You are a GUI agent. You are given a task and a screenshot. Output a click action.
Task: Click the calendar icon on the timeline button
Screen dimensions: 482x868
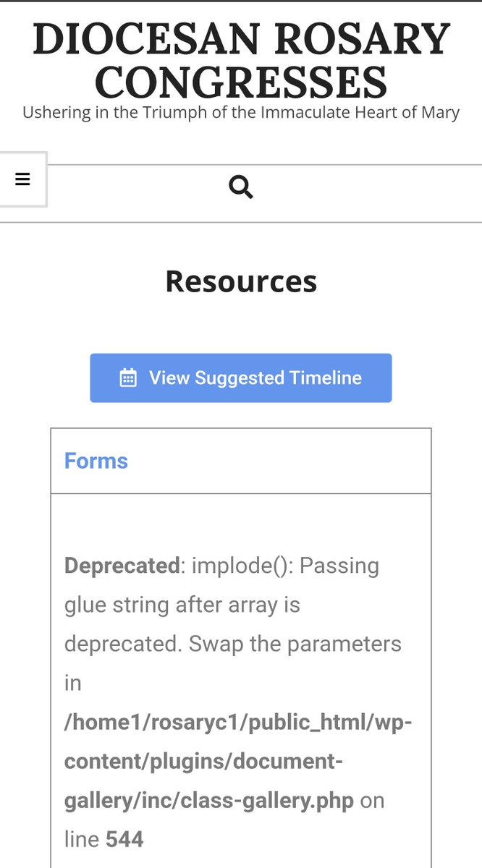click(x=128, y=378)
